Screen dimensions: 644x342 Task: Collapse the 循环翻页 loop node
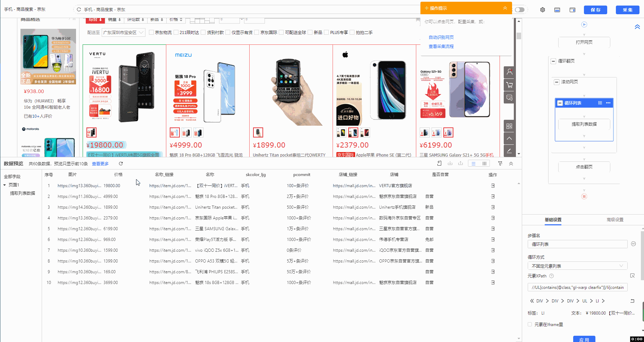553,61
